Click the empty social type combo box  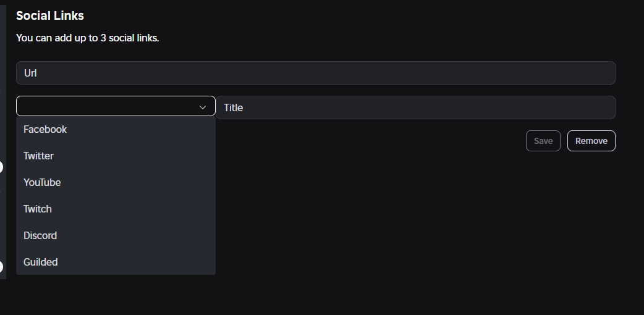click(x=116, y=106)
